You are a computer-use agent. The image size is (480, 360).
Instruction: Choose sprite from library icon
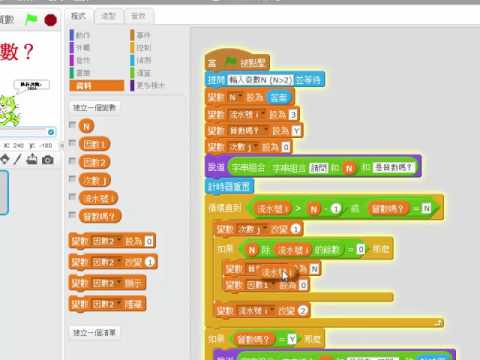pos(4,160)
